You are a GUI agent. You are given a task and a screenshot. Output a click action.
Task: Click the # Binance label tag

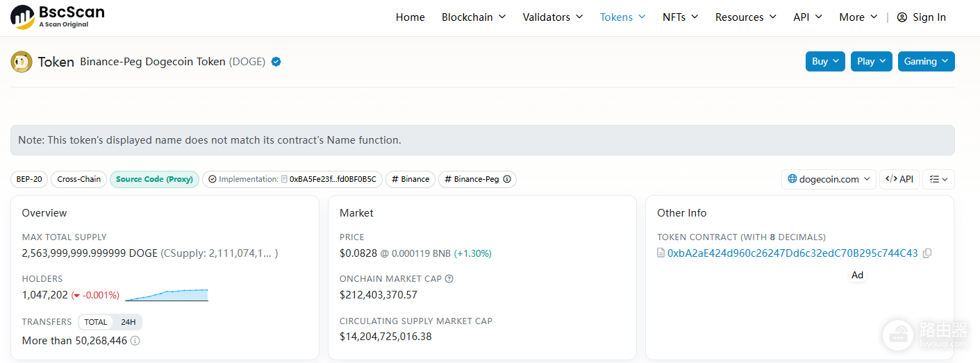coord(410,179)
